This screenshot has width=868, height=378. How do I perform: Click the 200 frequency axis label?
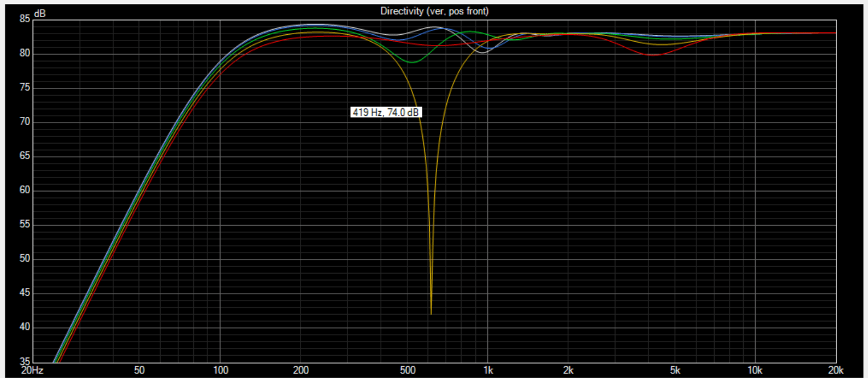point(300,370)
